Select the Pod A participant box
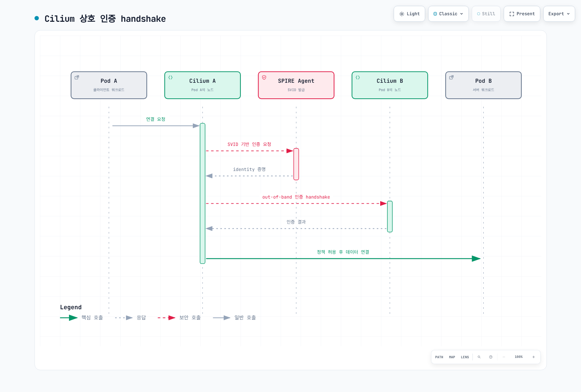This screenshot has width=581, height=392. click(x=109, y=85)
